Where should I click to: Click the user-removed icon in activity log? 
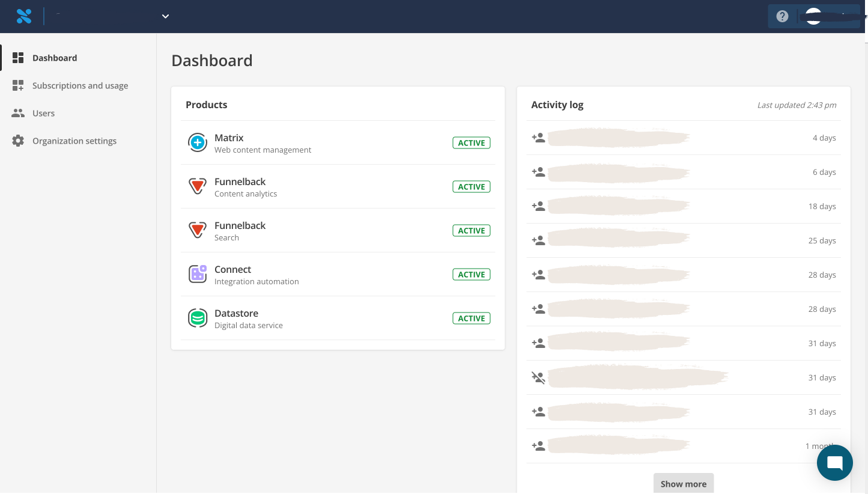pyautogui.click(x=538, y=378)
